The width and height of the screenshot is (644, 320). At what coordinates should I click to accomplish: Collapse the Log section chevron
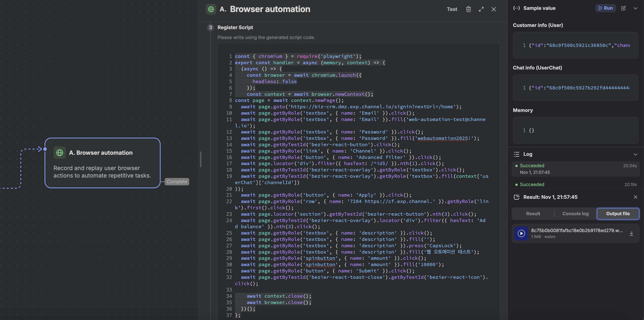pyautogui.click(x=635, y=154)
